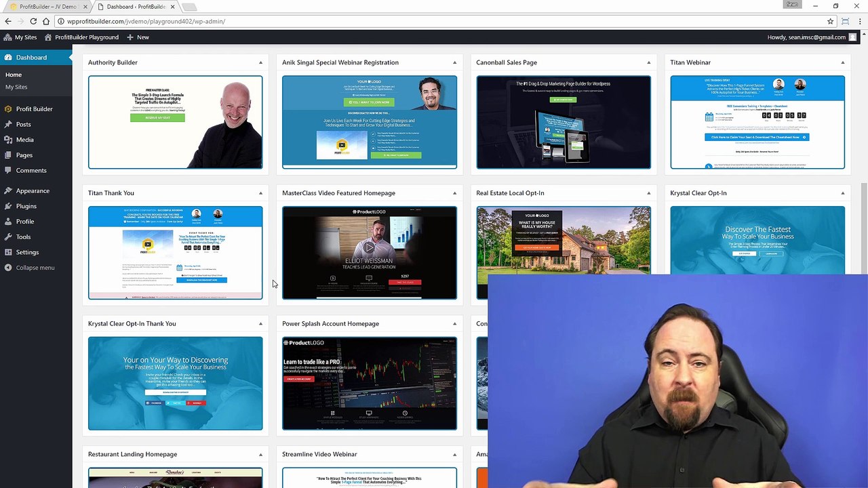Choose the Titan Webinar template thumbnail
Screen dimensions: 868x488
click(x=757, y=122)
